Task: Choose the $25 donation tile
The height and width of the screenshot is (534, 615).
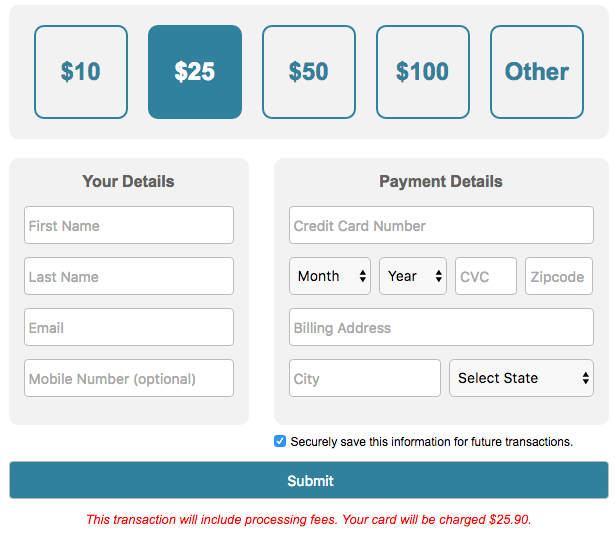Action: [x=195, y=72]
